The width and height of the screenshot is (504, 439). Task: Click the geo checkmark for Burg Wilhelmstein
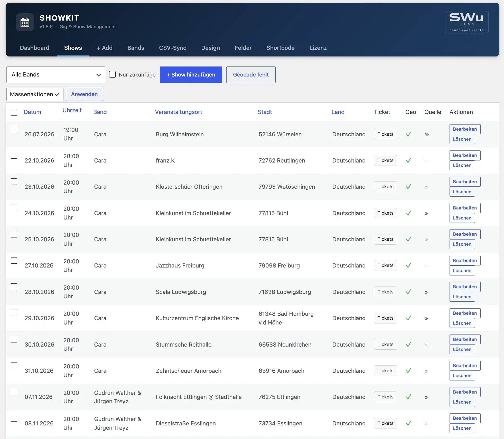click(x=408, y=134)
